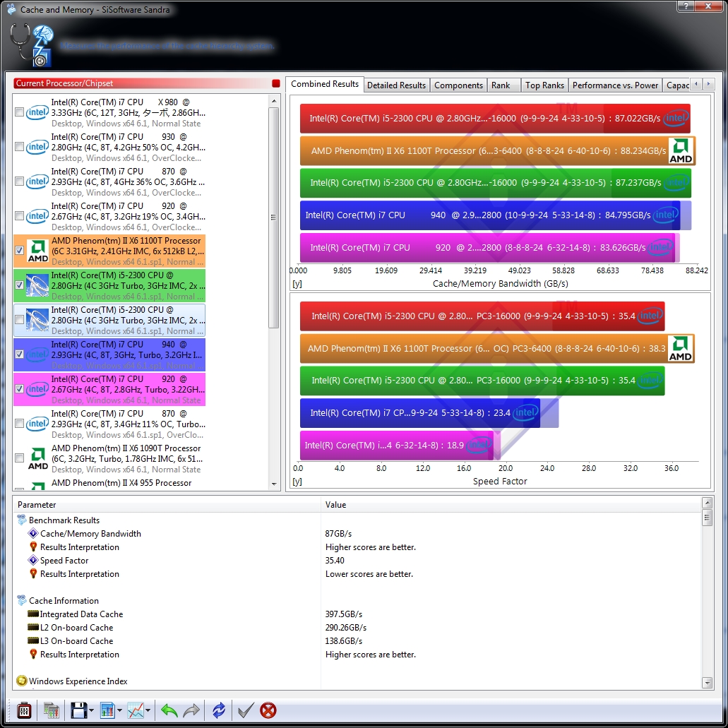Select the '138.6GB/s' L3 cache value
728x728 pixels.
(344, 640)
